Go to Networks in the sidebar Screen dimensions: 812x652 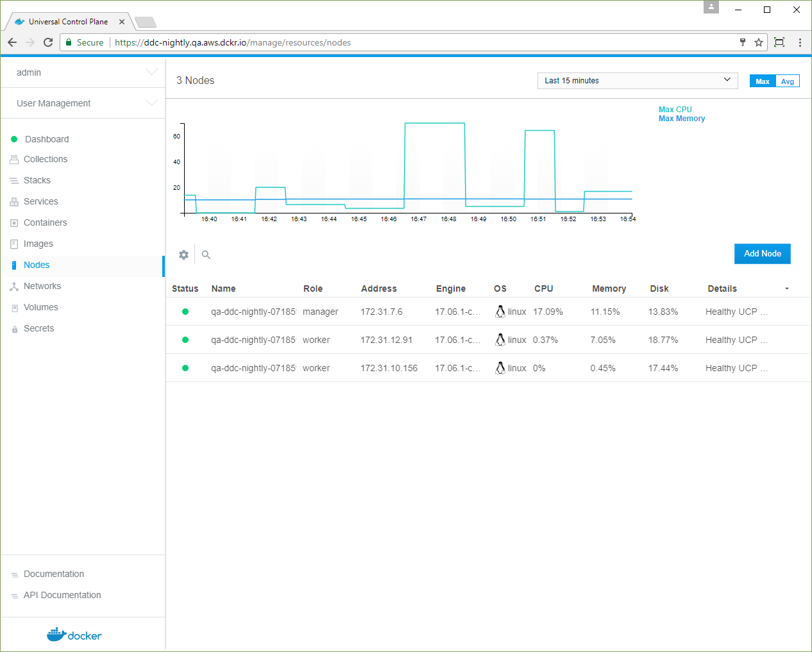tap(42, 286)
